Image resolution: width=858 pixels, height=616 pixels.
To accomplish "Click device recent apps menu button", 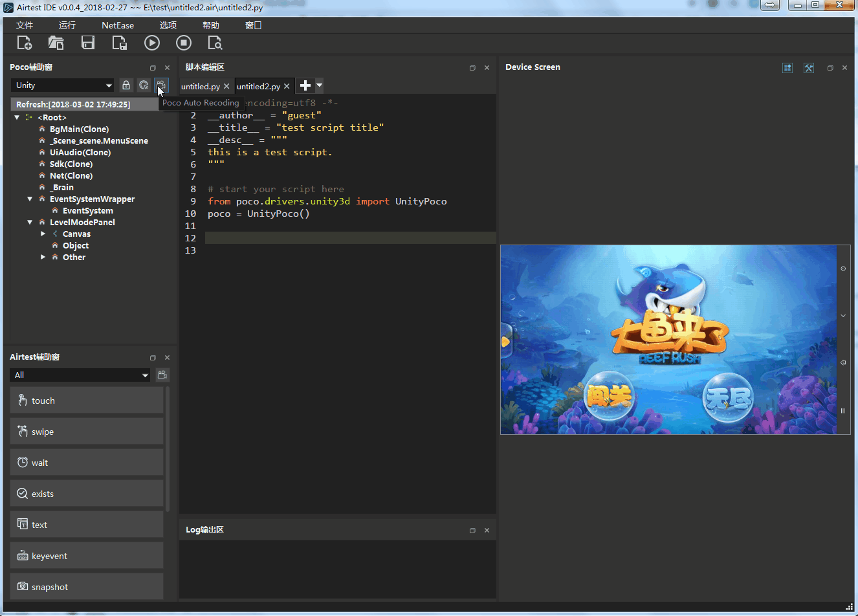I will pos(843,410).
